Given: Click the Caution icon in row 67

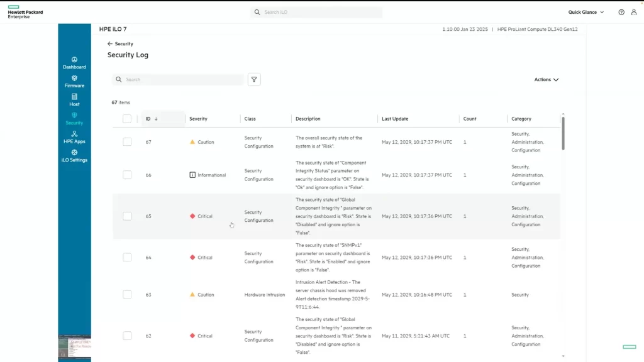Looking at the screenshot, I should [x=192, y=142].
